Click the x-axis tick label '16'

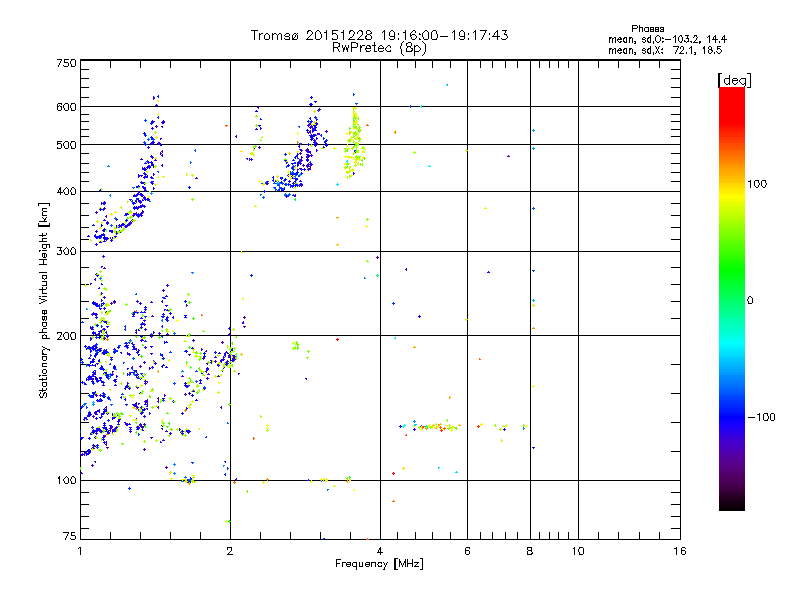pyautogui.click(x=680, y=551)
